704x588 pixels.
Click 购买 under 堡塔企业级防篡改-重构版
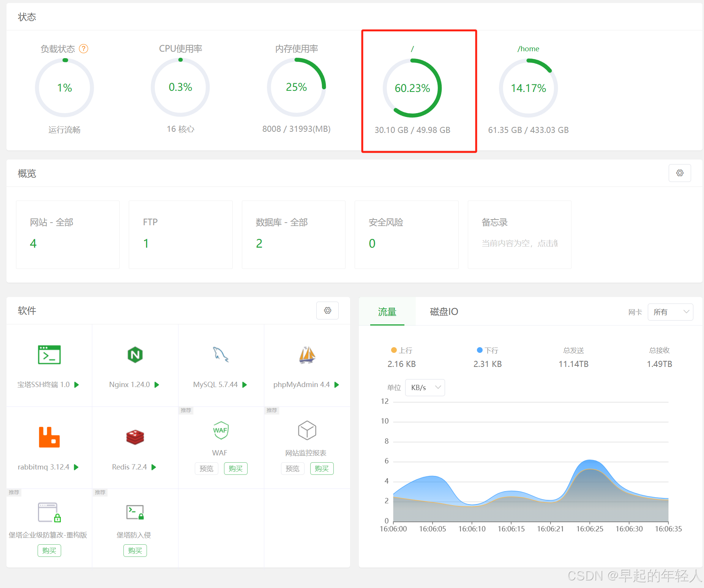pos(49,551)
